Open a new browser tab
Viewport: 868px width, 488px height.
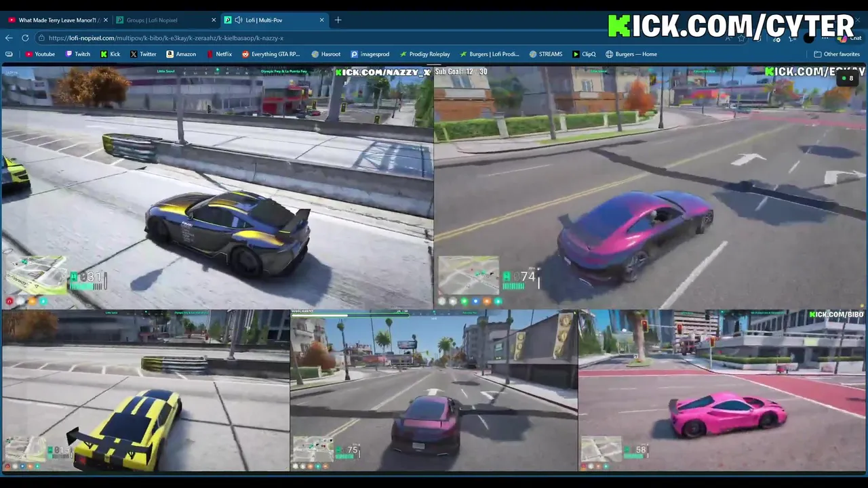338,20
